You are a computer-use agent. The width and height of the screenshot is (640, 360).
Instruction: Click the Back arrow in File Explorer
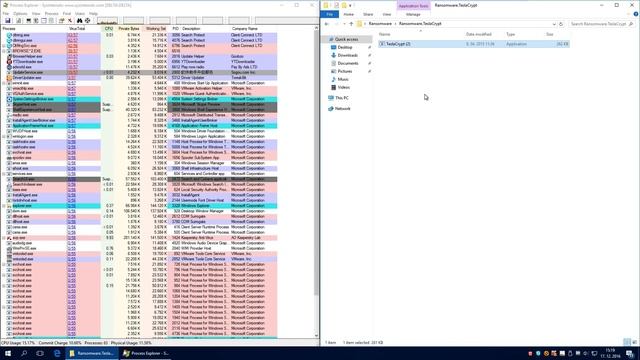pyautogui.click(x=327, y=24)
